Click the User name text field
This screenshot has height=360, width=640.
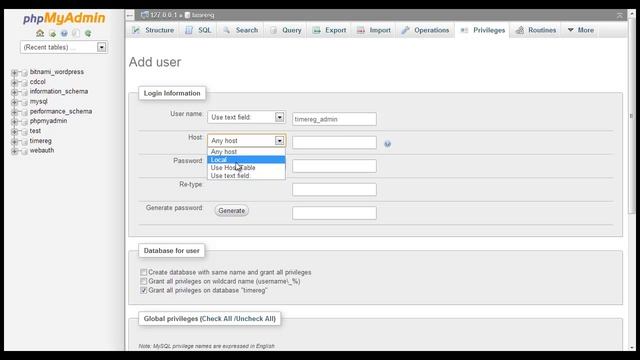pos(334,119)
